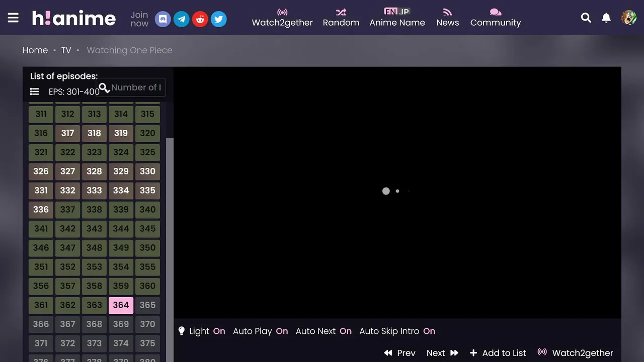This screenshot has width=644, height=362.
Task: Select episode 315
Action: click(147, 114)
